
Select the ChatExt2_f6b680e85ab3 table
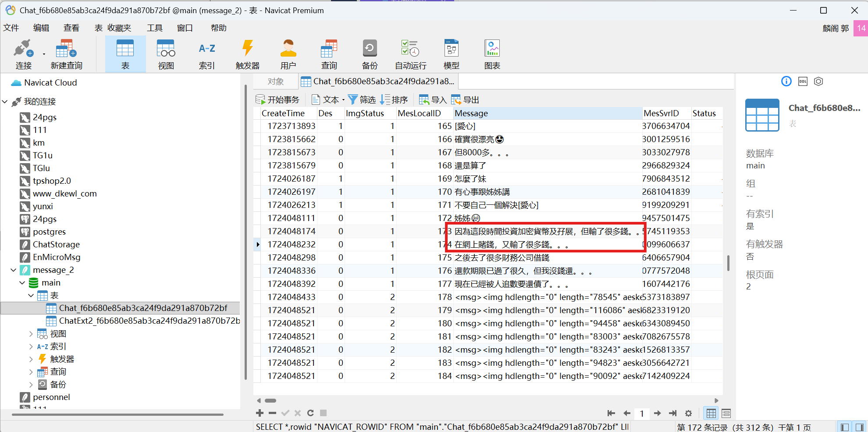click(149, 321)
